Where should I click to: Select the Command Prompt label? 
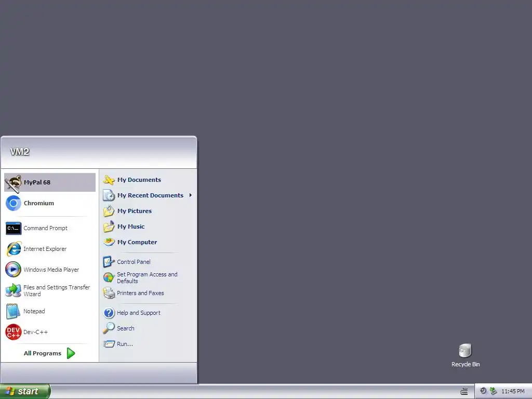click(x=46, y=228)
